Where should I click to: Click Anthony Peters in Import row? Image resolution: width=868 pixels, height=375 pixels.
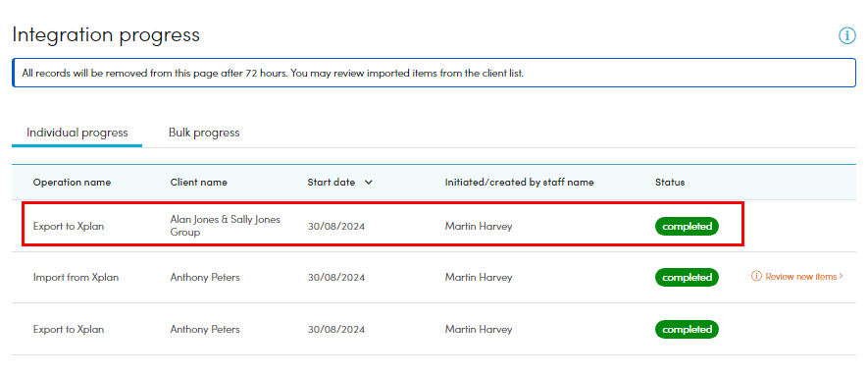205,278
